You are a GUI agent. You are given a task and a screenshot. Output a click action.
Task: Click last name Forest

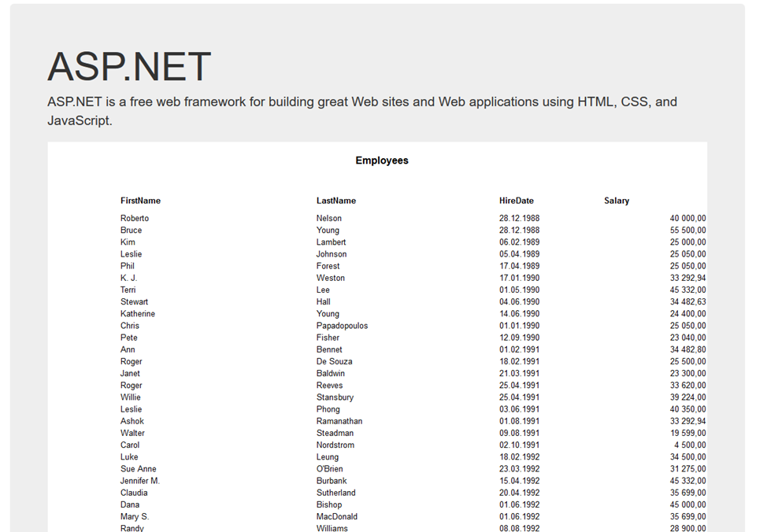(328, 266)
